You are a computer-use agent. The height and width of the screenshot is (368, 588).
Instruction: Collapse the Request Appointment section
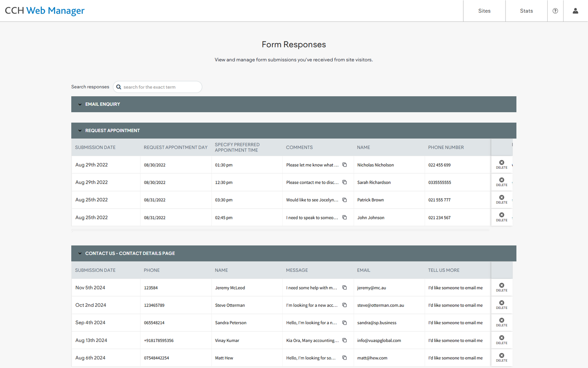click(294, 131)
